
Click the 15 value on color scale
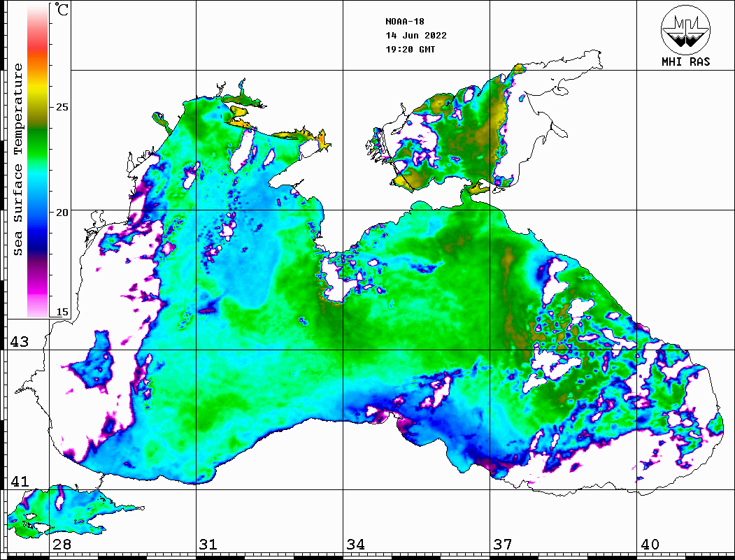62,312
